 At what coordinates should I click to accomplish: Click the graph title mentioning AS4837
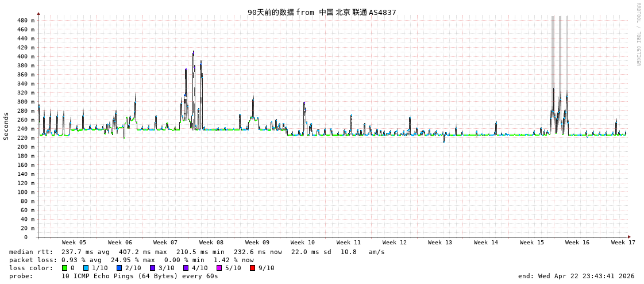[322, 12]
